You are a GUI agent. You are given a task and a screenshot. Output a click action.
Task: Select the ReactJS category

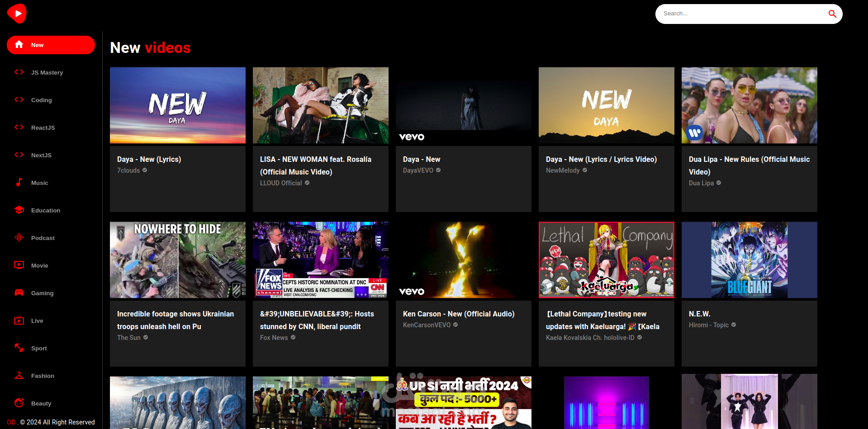pos(51,127)
